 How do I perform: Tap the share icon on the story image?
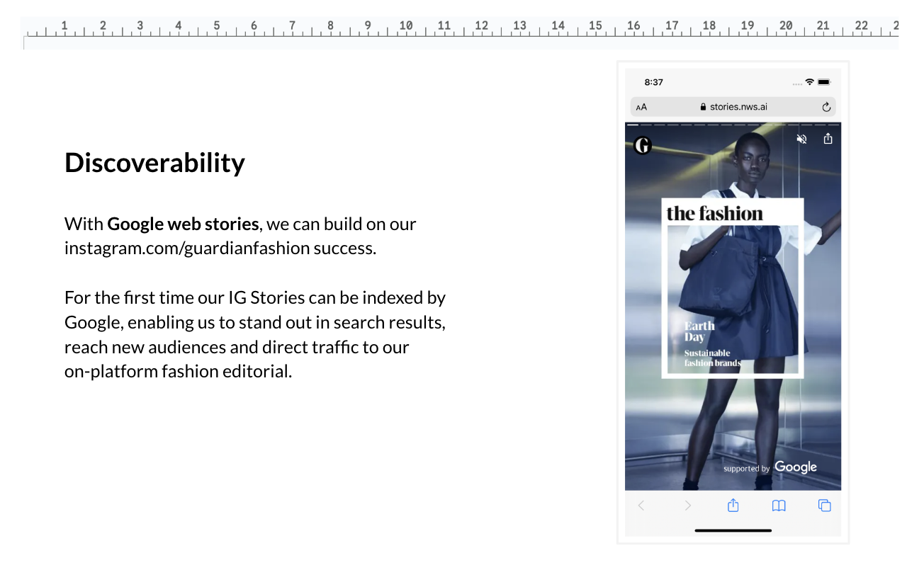(828, 139)
